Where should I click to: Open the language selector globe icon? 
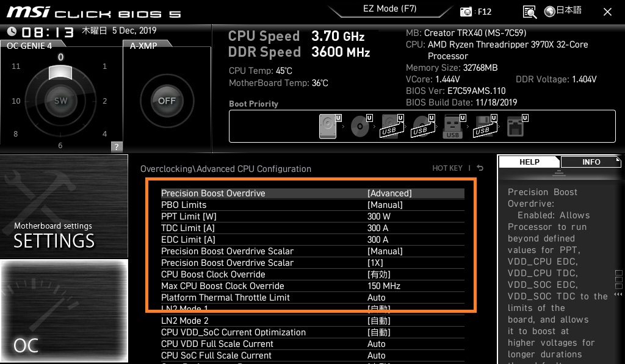(550, 12)
